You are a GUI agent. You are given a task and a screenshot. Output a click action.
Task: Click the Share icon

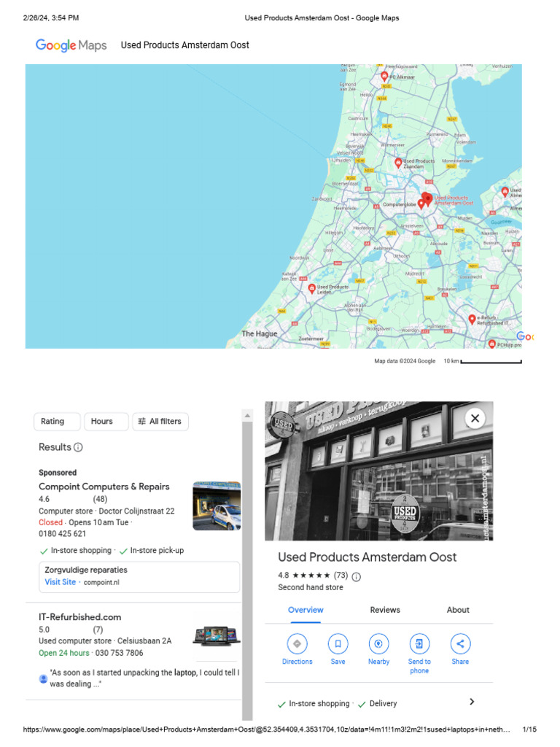pyautogui.click(x=460, y=643)
